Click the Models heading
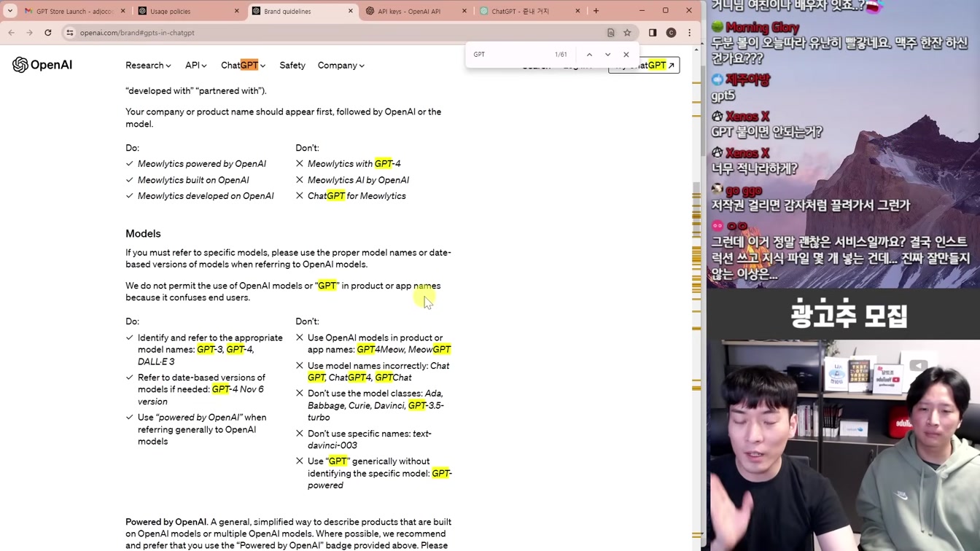The height and width of the screenshot is (551, 980). coord(143,234)
